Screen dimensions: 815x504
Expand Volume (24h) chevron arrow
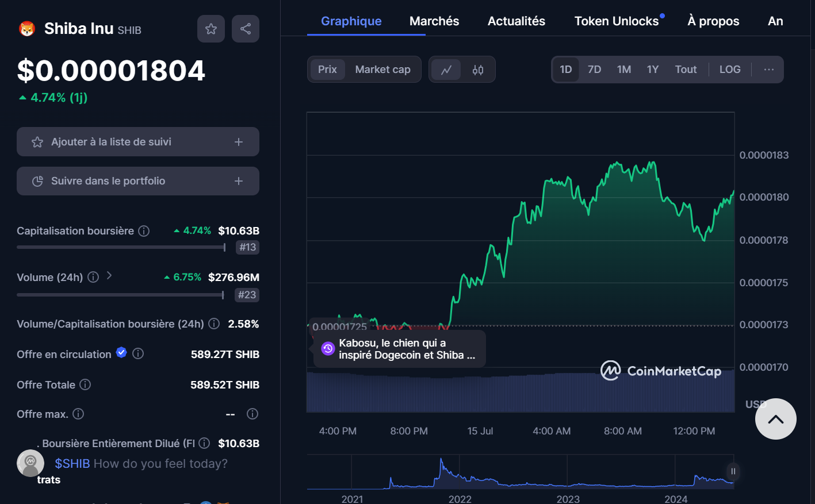(x=109, y=276)
